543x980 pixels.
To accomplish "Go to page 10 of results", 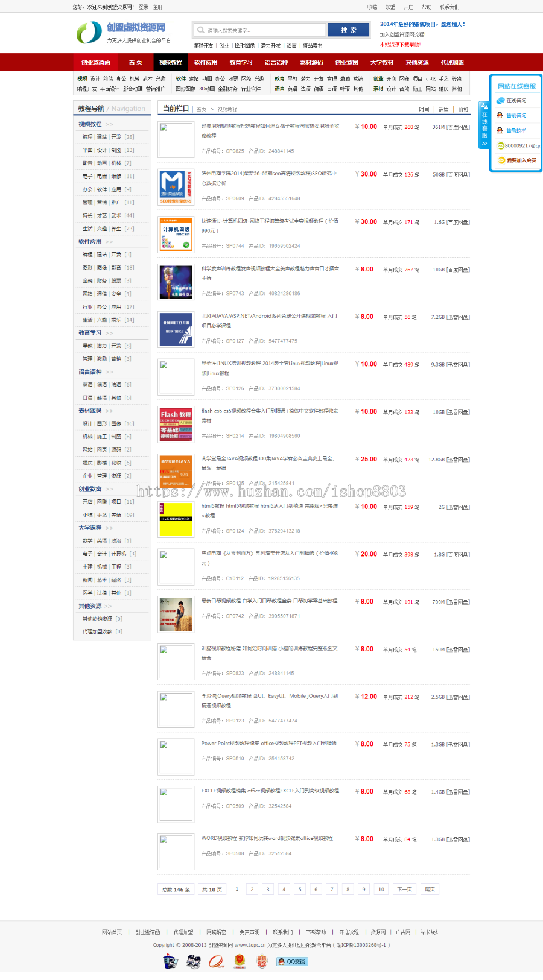I will tap(381, 889).
